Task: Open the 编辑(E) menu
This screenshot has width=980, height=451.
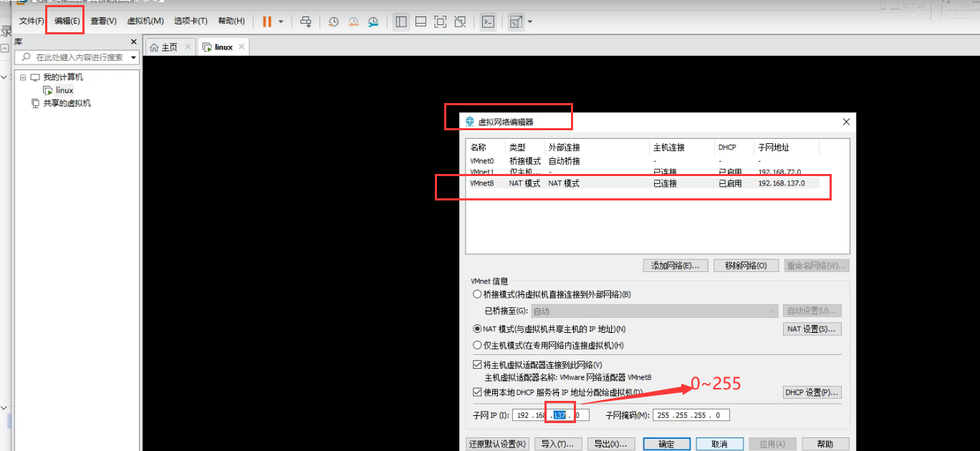Action: click(x=67, y=21)
